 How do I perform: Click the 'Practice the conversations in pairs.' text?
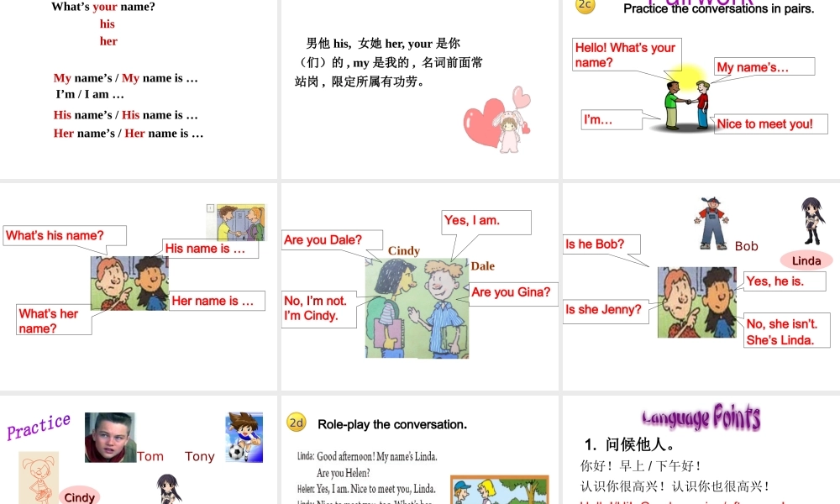coord(718,8)
